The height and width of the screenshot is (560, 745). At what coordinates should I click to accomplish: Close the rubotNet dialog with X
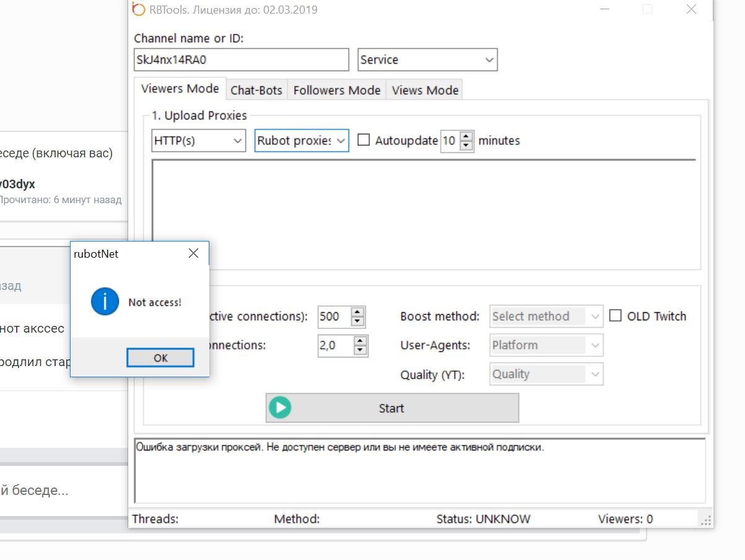(x=193, y=253)
